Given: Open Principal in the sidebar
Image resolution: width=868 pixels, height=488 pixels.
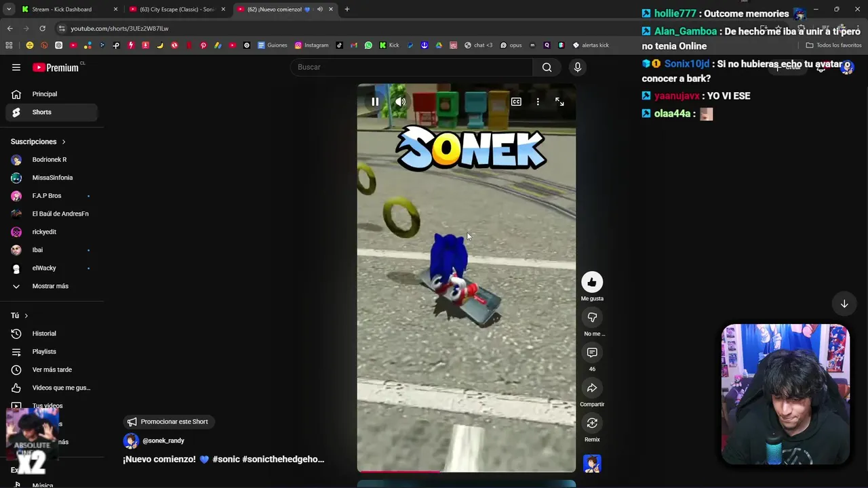Looking at the screenshot, I should coord(52,94).
